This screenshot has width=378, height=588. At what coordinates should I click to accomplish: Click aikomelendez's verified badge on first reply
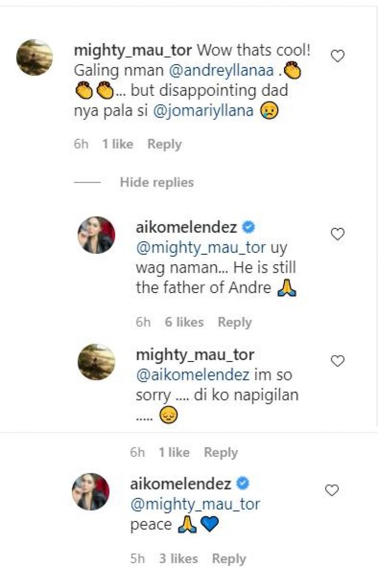coord(249,228)
